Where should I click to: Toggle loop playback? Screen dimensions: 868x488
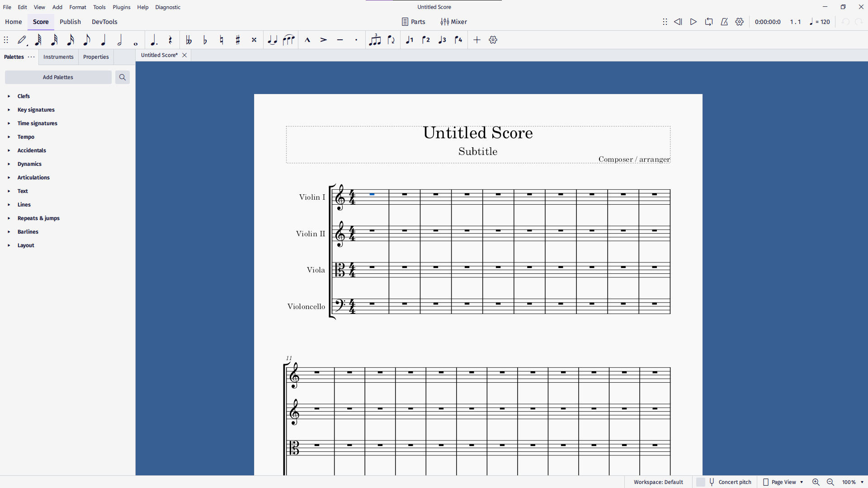(709, 22)
